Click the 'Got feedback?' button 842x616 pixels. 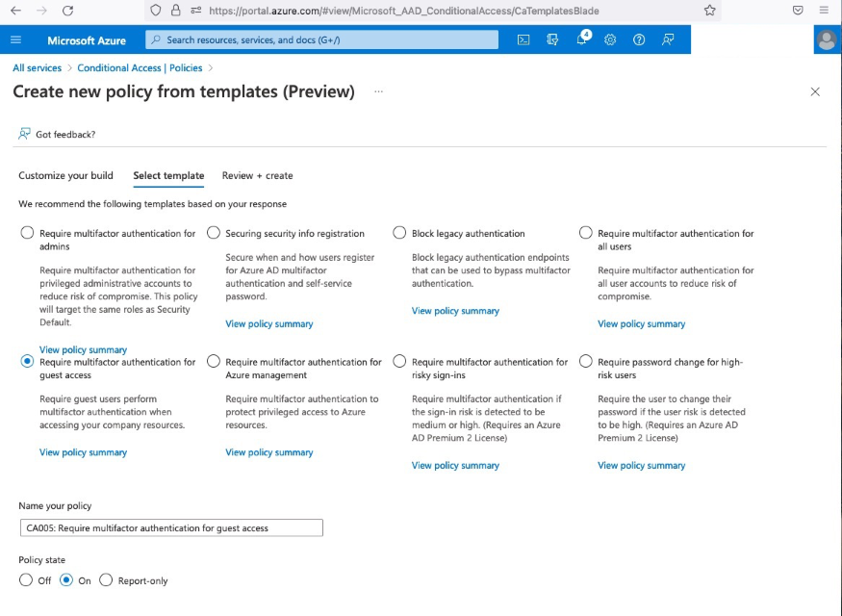coord(57,135)
